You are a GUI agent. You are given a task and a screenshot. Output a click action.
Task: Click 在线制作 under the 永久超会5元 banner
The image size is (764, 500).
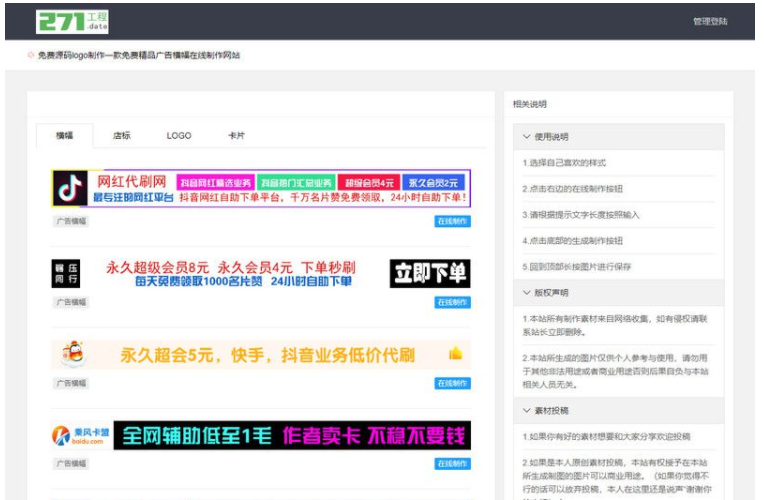pyautogui.click(x=452, y=383)
